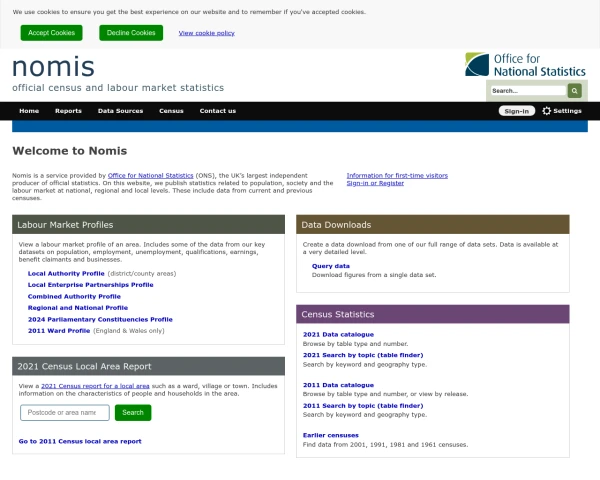Click Sign-in or Register link

(375, 183)
